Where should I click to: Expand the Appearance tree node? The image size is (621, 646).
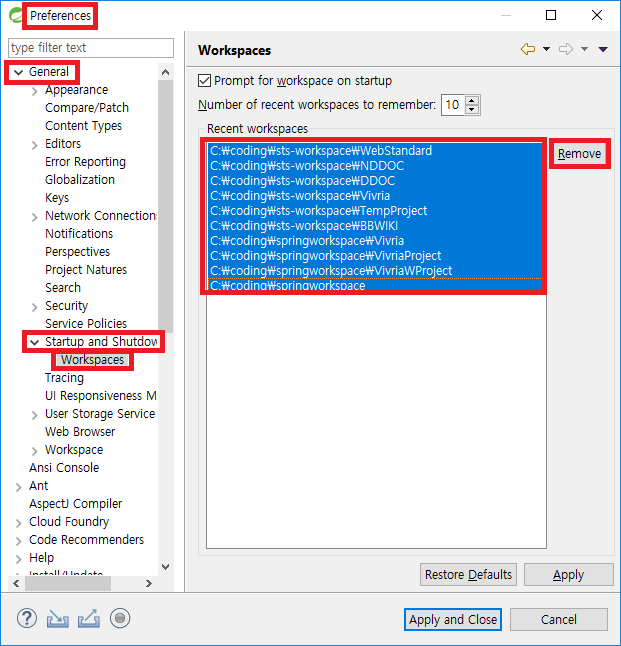pyautogui.click(x=34, y=90)
